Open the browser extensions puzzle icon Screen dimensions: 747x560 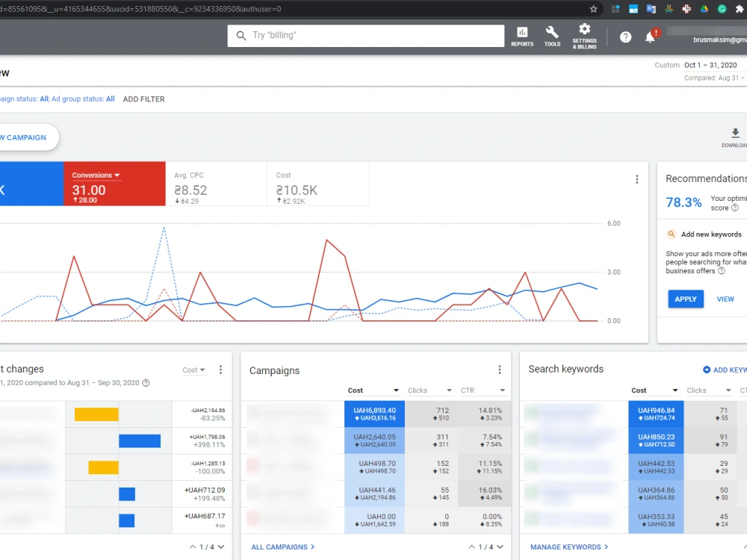point(740,9)
